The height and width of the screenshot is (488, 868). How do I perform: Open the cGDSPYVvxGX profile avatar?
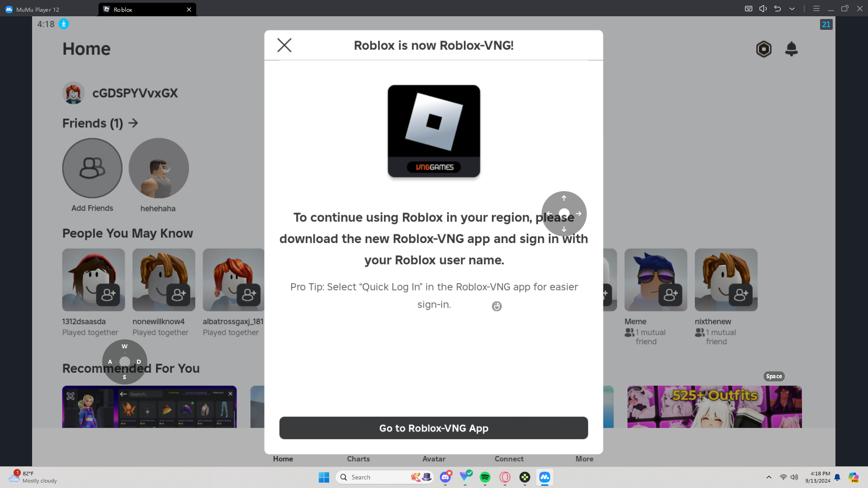(73, 93)
